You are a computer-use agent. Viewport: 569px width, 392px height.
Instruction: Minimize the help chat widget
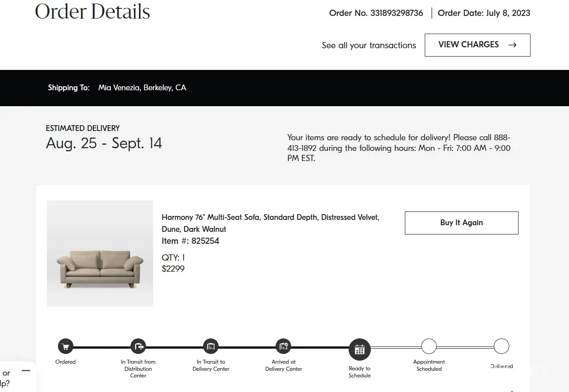(26, 370)
